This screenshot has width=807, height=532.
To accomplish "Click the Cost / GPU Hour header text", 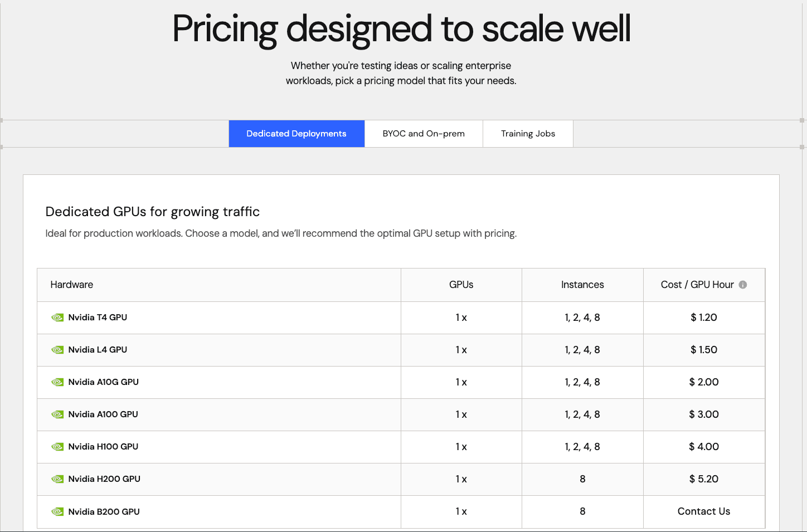I will (x=697, y=285).
